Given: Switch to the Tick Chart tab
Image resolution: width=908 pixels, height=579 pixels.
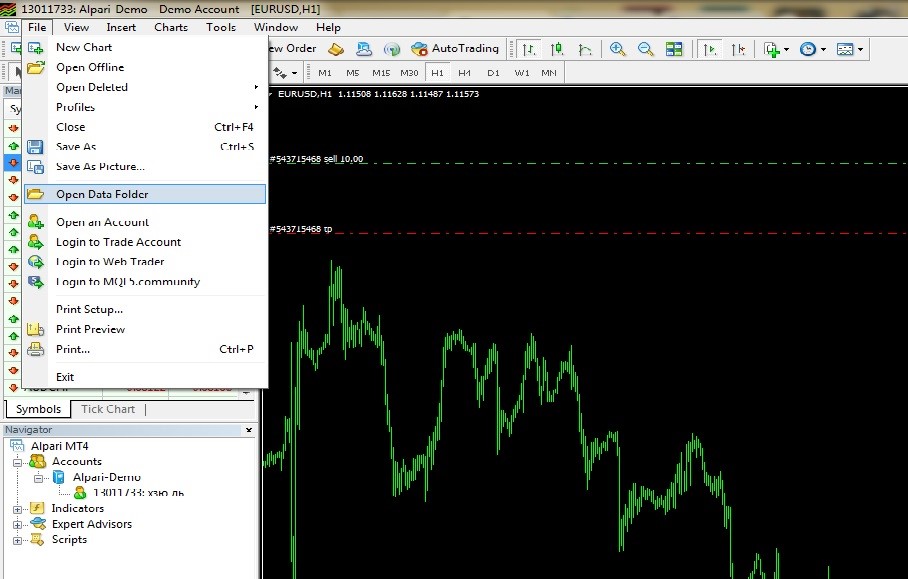Looking at the screenshot, I should [x=108, y=409].
